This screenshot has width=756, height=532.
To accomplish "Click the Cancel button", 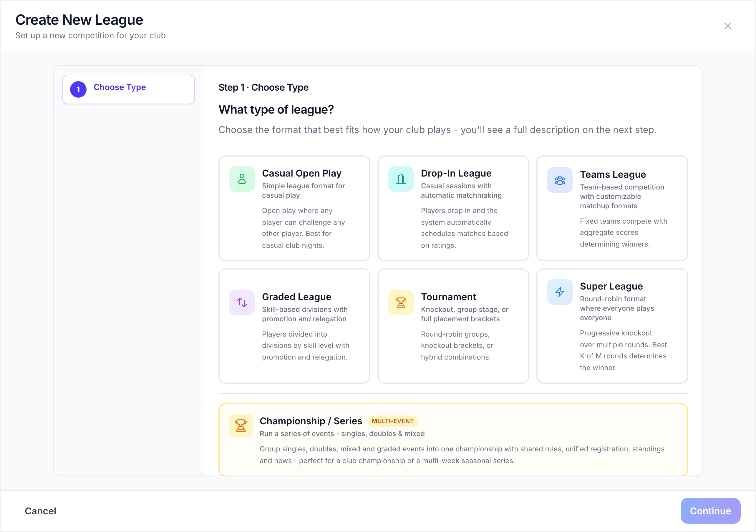I will point(41,511).
